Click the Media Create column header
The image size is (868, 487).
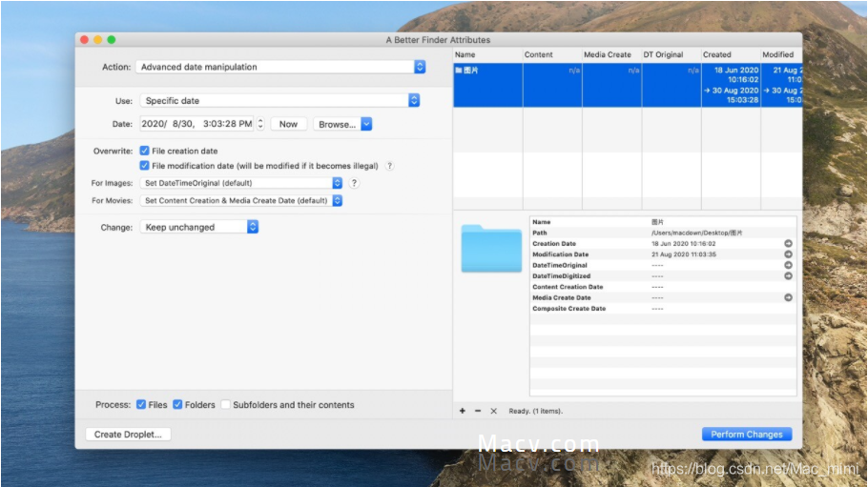pyautogui.click(x=611, y=54)
